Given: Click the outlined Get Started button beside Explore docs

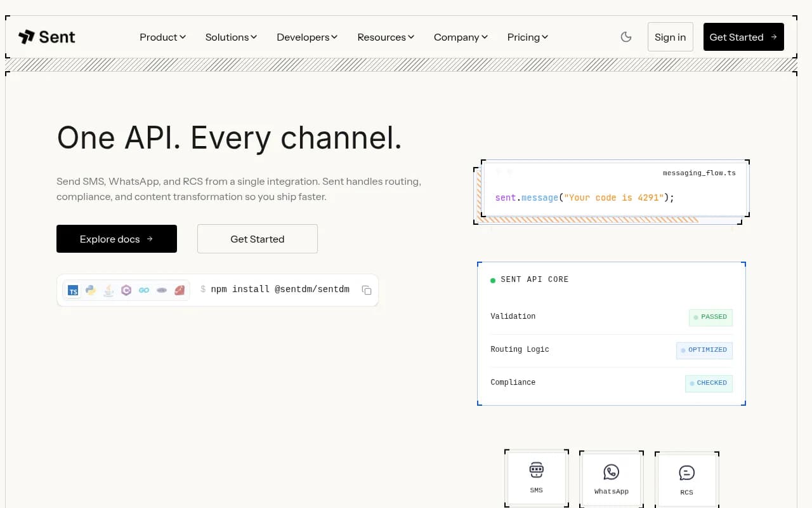Looking at the screenshot, I should (258, 239).
